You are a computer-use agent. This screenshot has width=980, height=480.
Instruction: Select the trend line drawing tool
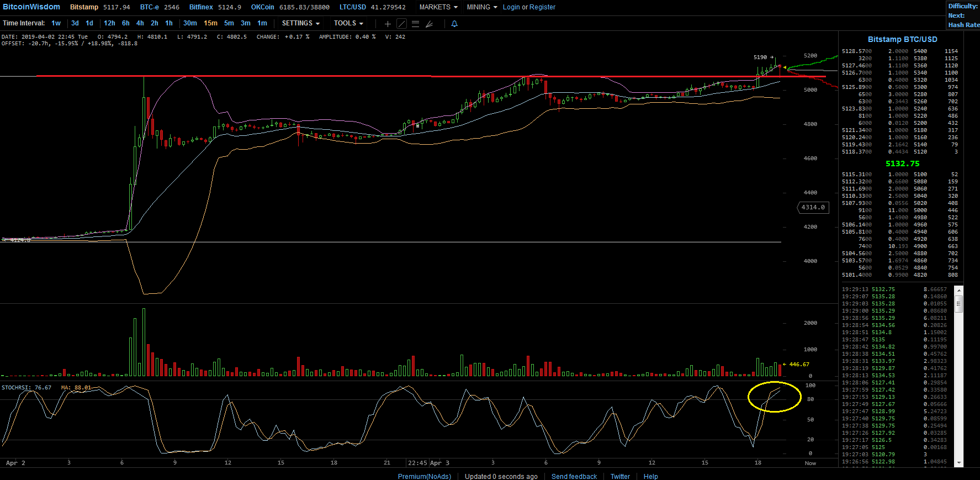pos(402,24)
